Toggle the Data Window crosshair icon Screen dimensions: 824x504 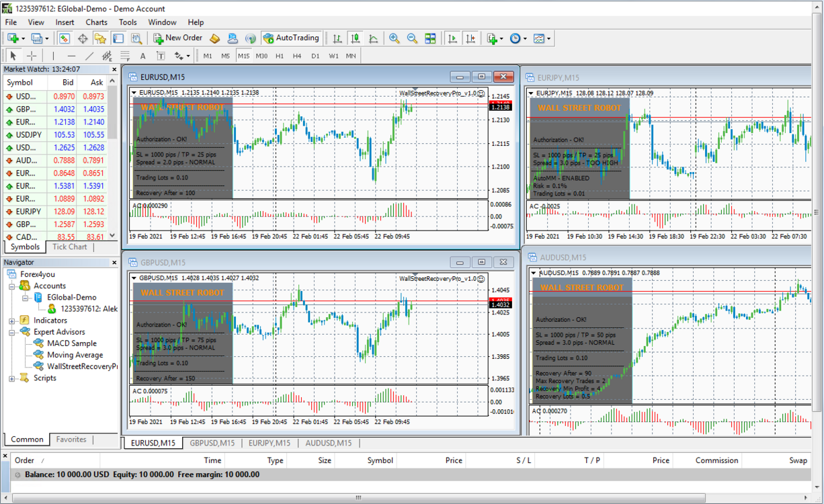83,38
